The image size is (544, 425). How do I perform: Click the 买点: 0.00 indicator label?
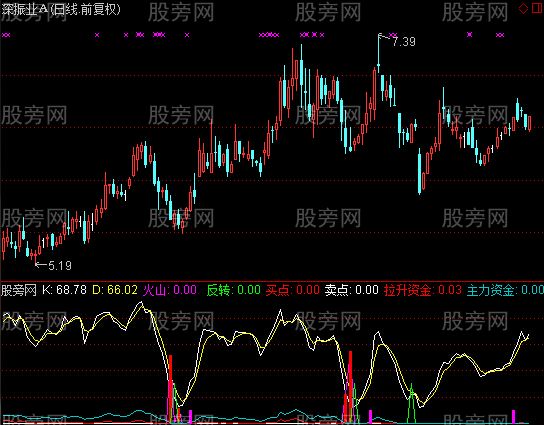click(x=293, y=290)
